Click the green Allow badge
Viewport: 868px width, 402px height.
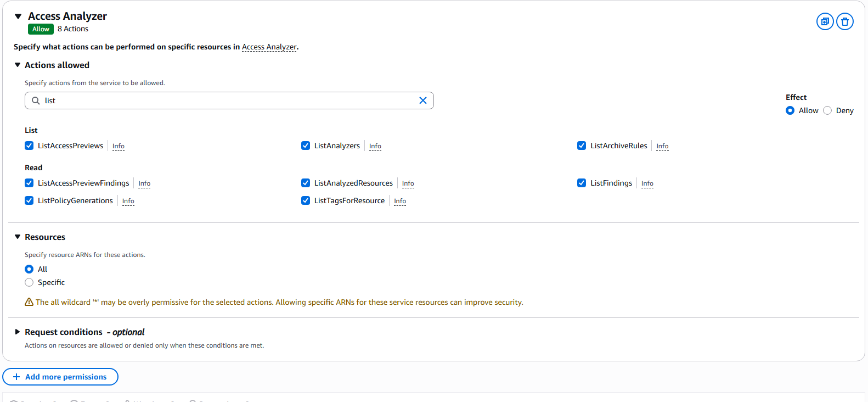coord(41,29)
